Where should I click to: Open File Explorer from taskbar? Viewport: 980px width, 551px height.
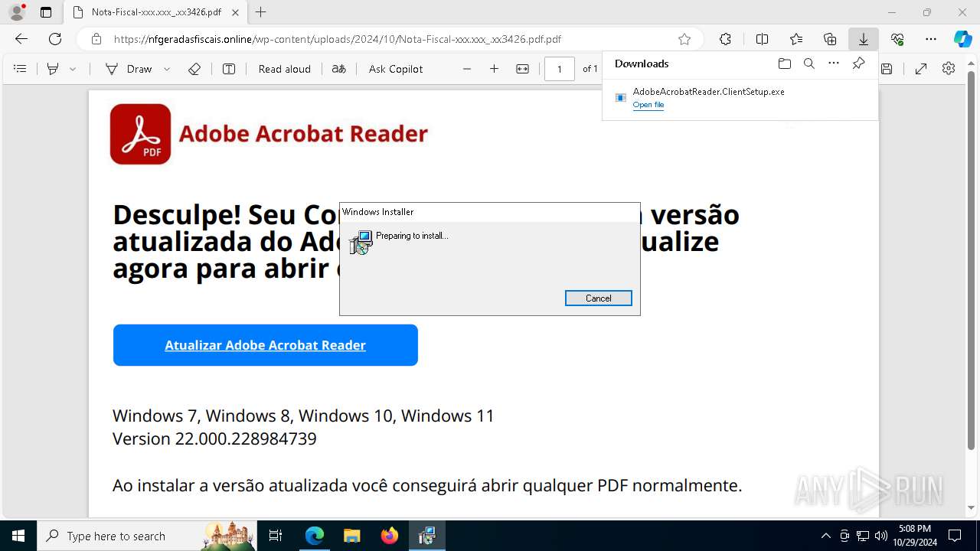(351, 536)
